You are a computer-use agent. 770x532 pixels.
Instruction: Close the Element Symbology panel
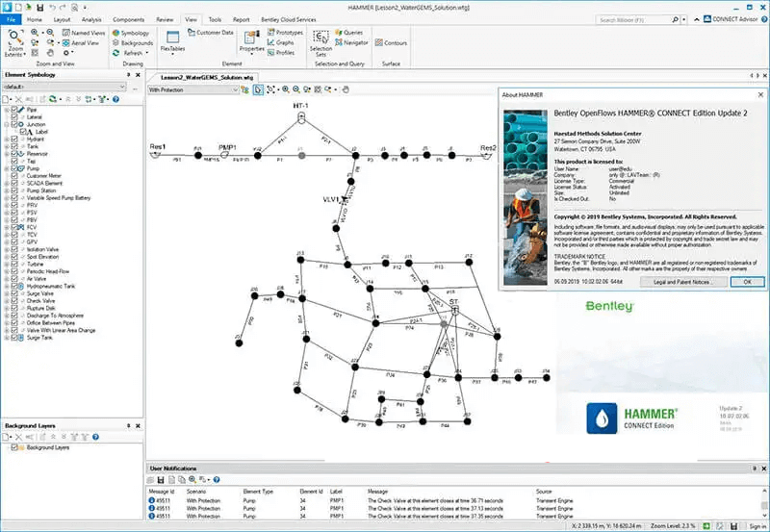click(138, 75)
